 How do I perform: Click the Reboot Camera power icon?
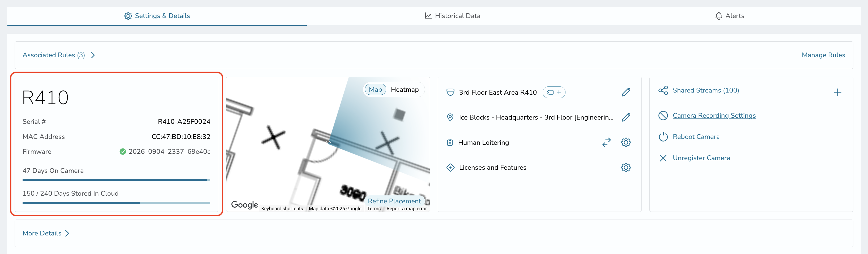click(x=663, y=137)
